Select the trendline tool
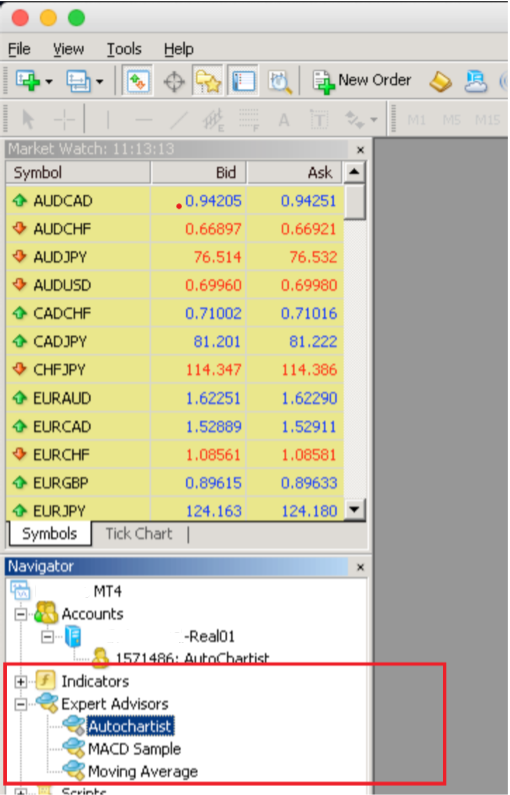510x795 pixels. (178, 120)
